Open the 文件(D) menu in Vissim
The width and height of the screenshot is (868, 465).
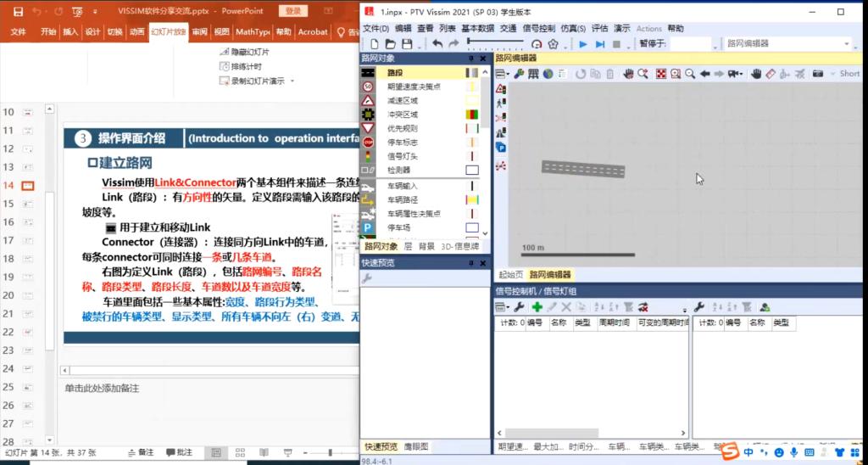(376, 28)
